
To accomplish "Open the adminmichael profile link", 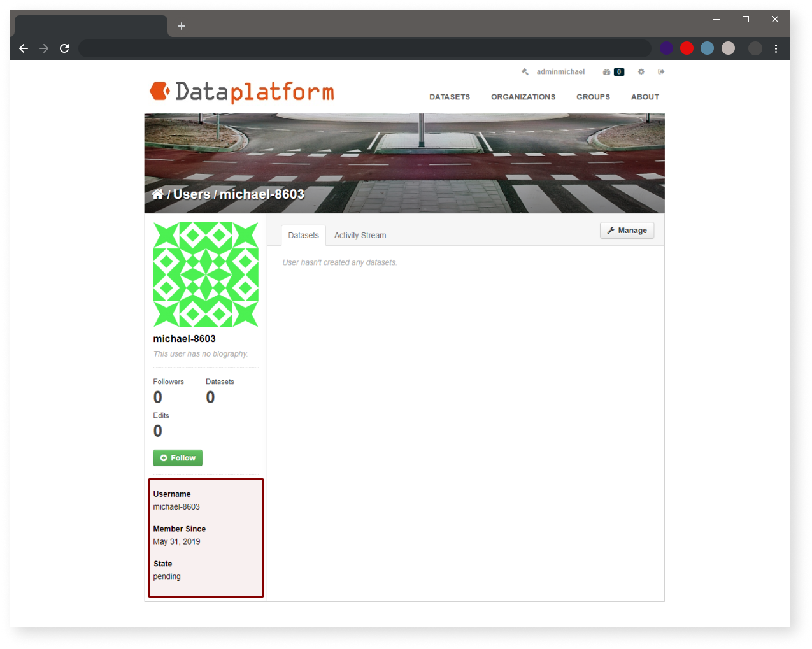I will 560,72.
